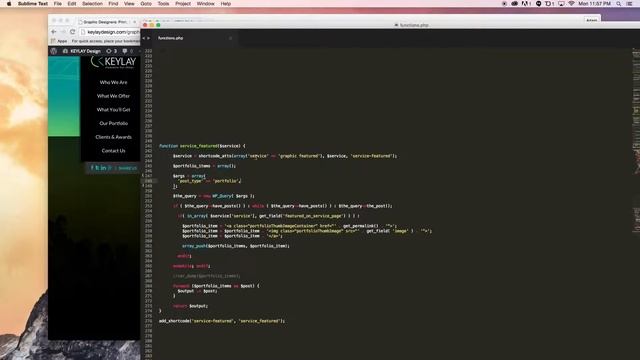
Task: Click the keylaydesign.com address bar
Action: tap(110, 32)
